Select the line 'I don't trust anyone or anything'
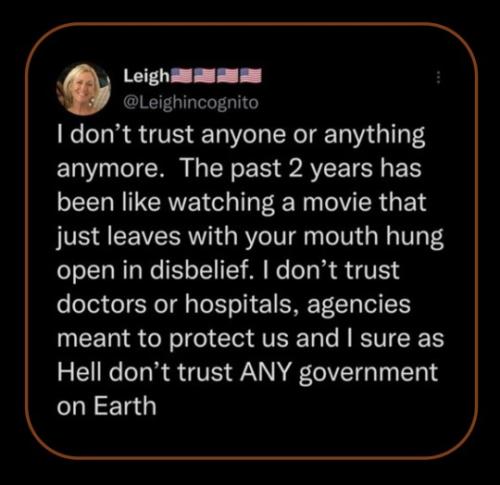The image size is (500, 485). 241,136
